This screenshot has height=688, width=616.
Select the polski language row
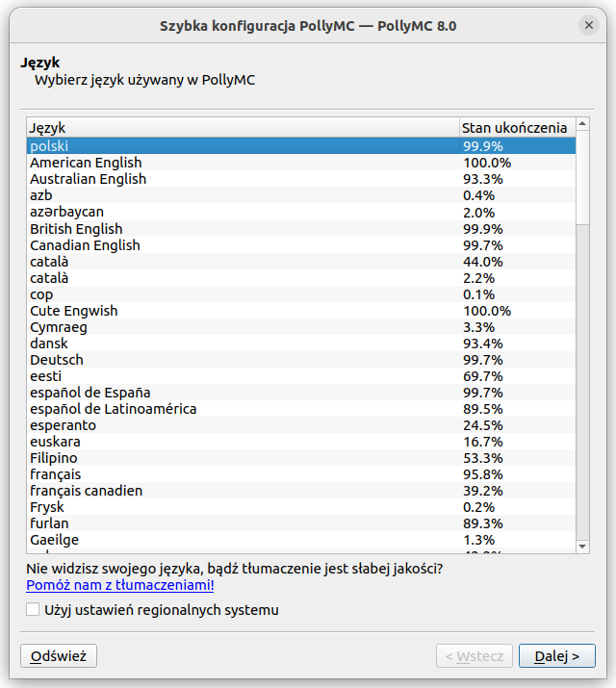[x=49, y=146]
